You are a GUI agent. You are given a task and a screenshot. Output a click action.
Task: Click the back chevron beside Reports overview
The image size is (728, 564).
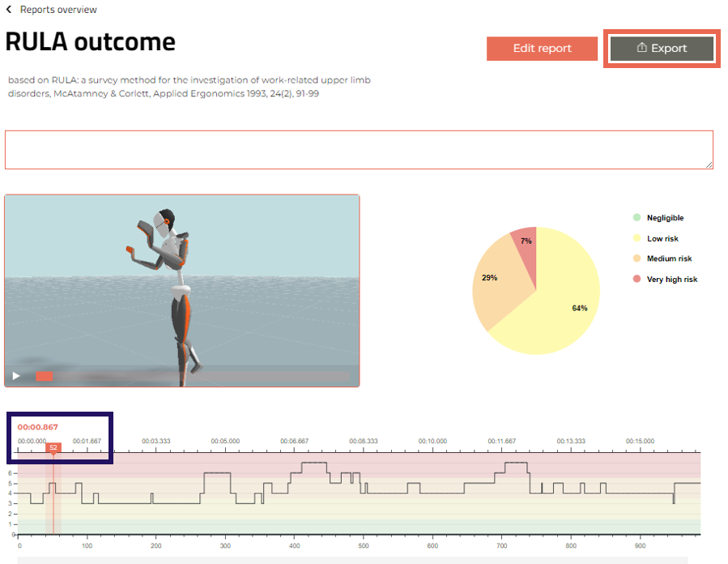coord(9,10)
